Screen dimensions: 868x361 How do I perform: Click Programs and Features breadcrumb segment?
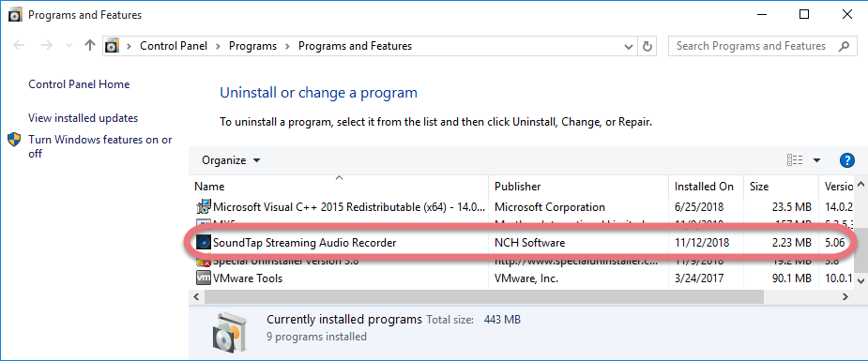[355, 46]
